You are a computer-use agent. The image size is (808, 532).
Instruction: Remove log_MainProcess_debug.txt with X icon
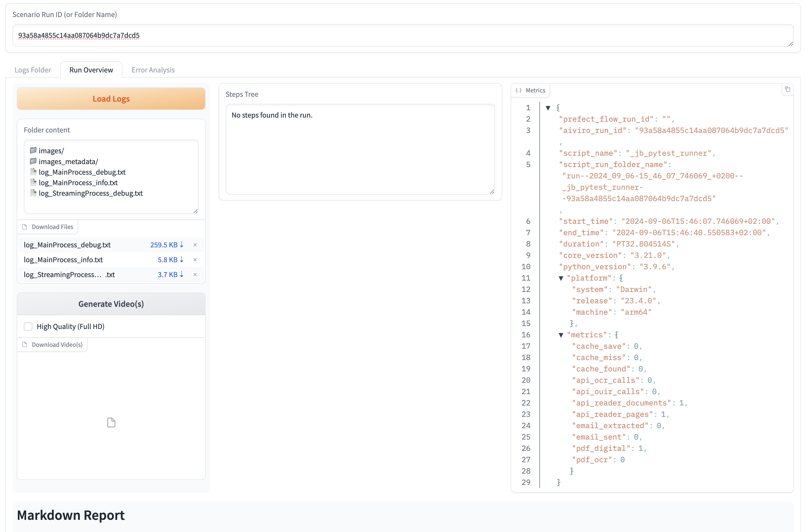point(195,245)
